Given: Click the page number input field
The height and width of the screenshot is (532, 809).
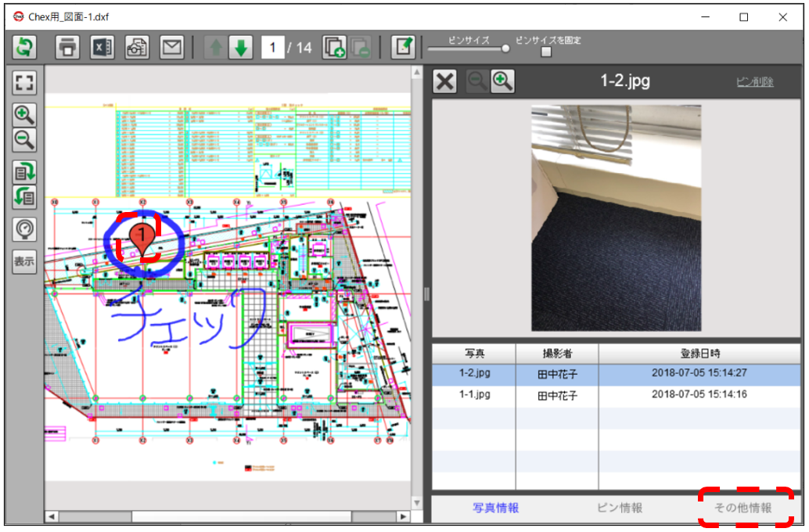Looking at the screenshot, I should pyautogui.click(x=271, y=48).
